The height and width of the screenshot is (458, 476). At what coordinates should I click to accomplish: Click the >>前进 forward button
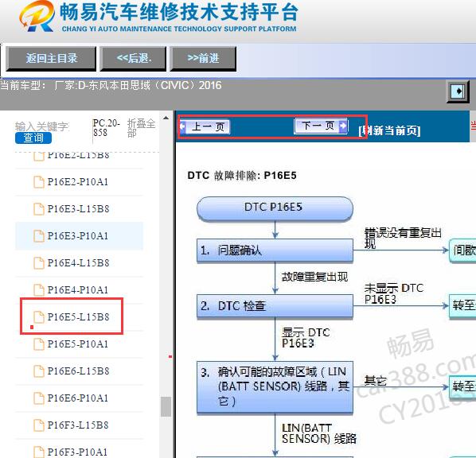pyautogui.click(x=203, y=59)
